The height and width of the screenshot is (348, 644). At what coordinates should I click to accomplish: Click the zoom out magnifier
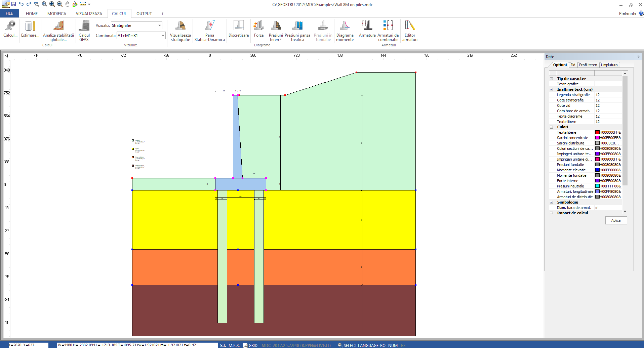click(x=60, y=4)
